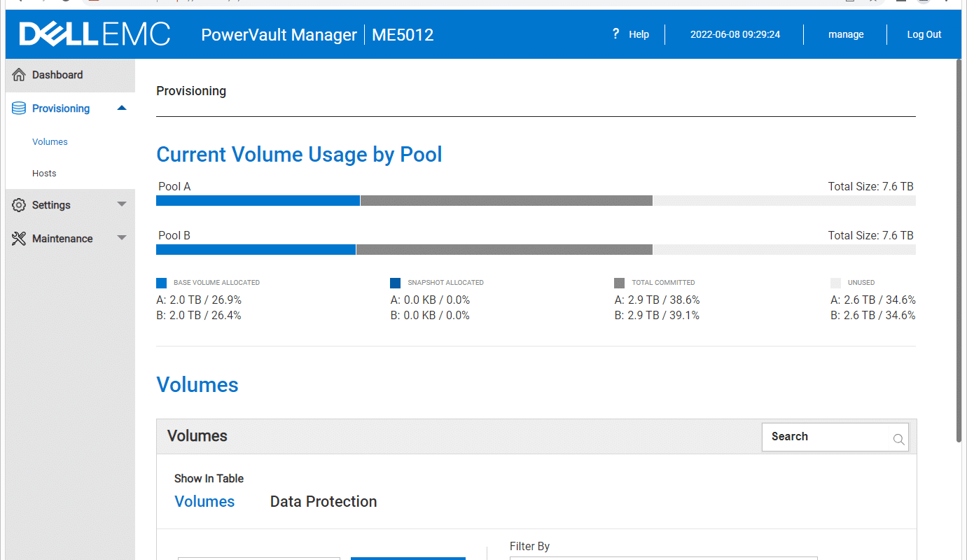The height and width of the screenshot is (560, 967).
Task: Expand the Maintenance menu arrow
Action: tap(122, 238)
